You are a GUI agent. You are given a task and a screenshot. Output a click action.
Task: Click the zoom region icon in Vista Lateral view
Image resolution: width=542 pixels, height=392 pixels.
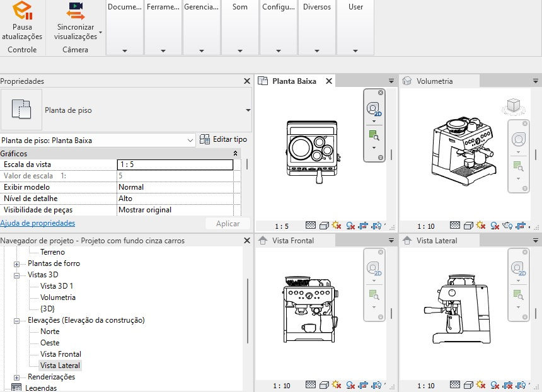click(518, 294)
